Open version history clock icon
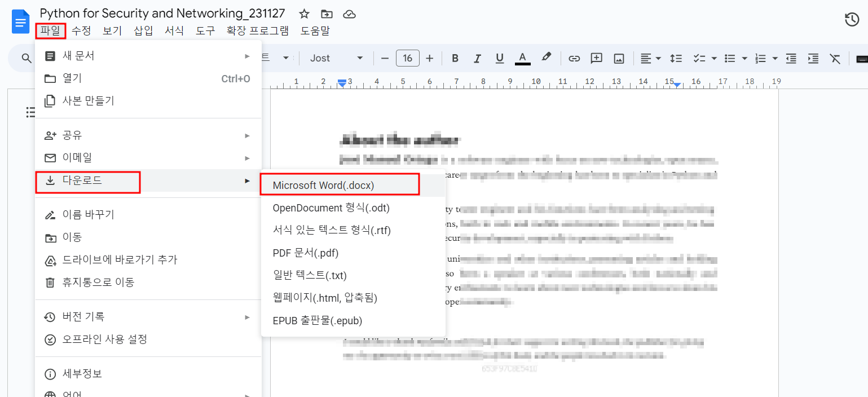This screenshot has width=868, height=397. pos(852,20)
